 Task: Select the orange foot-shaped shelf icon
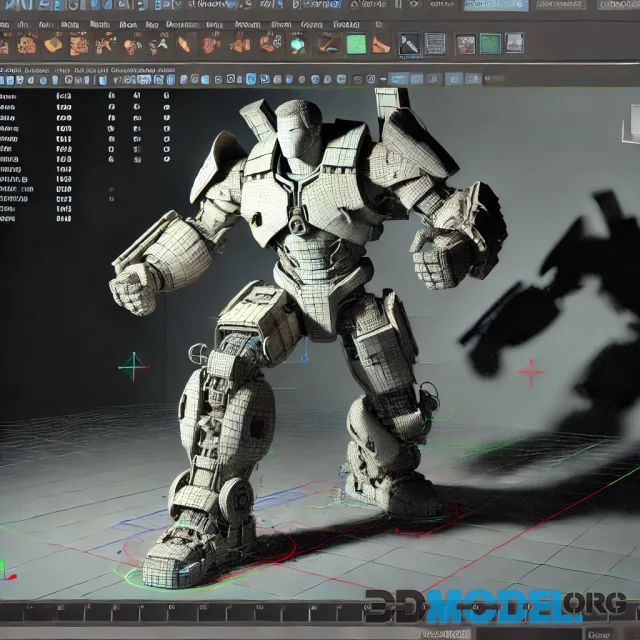point(381,44)
